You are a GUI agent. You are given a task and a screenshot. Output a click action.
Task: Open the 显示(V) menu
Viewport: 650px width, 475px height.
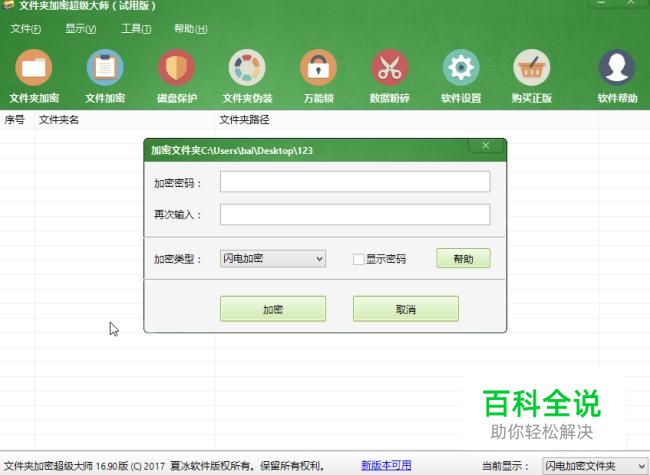tap(80, 29)
